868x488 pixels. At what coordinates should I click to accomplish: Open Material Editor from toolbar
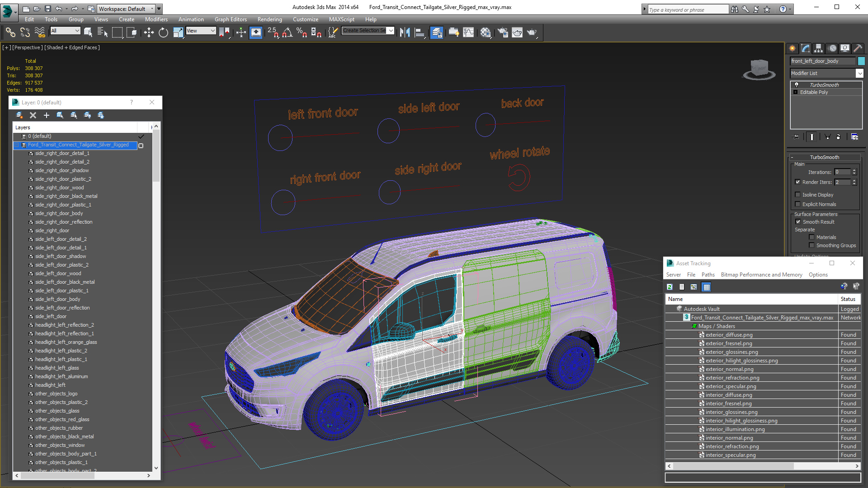coord(486,32)
